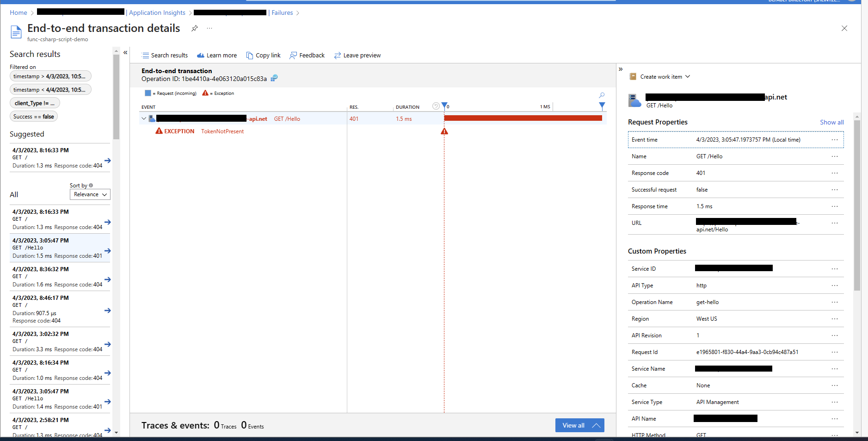Select the suggested 8:16:33 PM result
868x441 pixels.
[x=60, y=158]
